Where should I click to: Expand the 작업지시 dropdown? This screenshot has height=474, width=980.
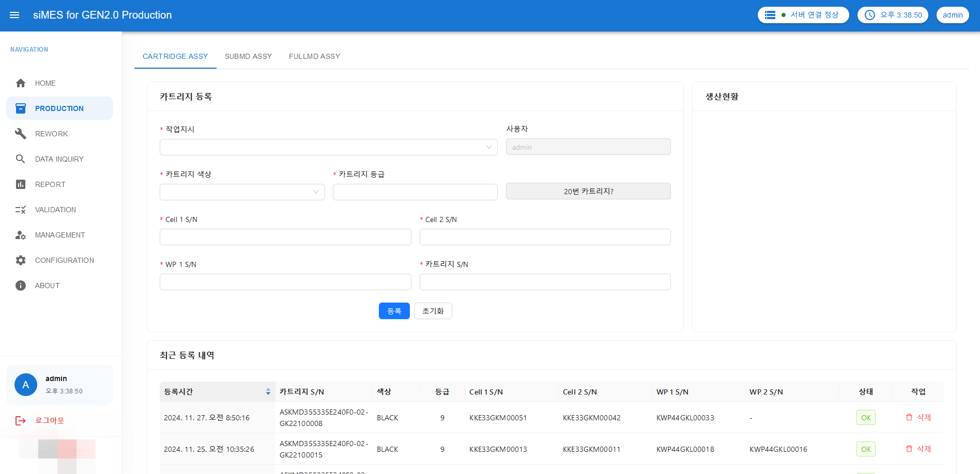(x=328, y=147)
